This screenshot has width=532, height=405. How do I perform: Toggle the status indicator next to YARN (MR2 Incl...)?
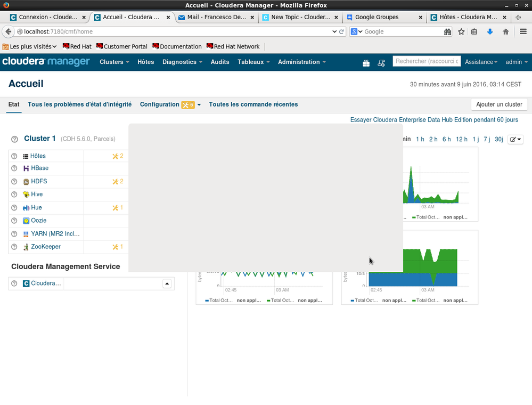pos(13,233)
